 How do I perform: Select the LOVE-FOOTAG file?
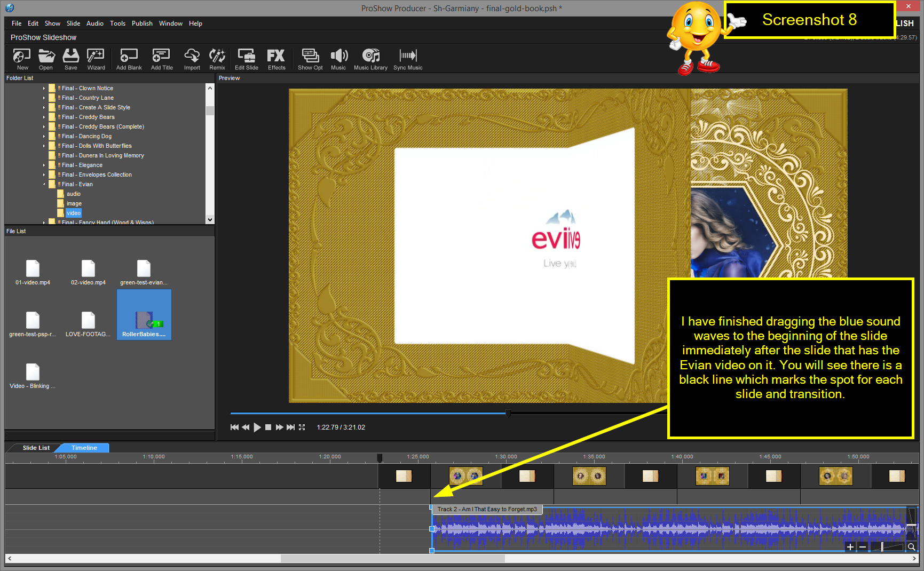point(88,324)
